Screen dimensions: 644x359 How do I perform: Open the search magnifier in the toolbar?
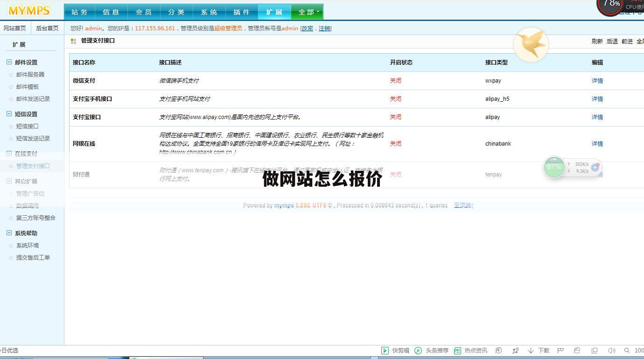pyautogui.click(x=627, y=351)
